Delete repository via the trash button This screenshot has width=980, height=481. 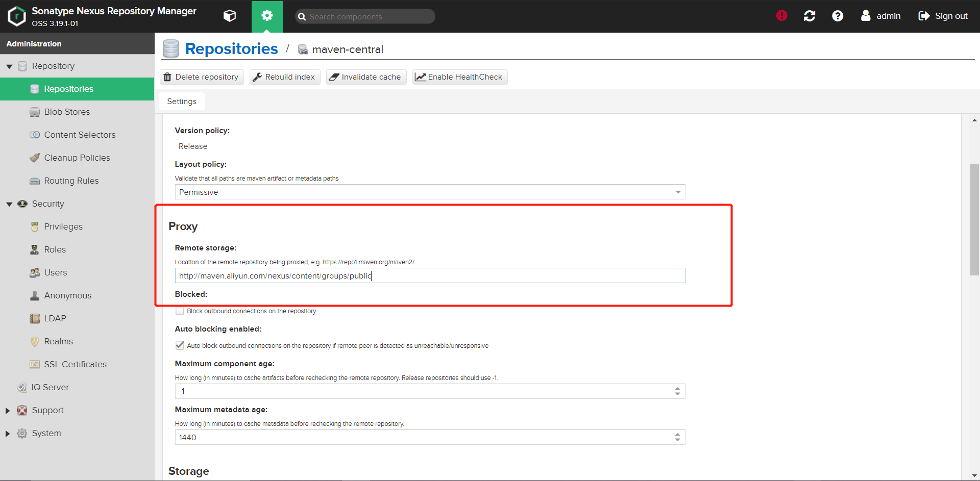[202, 77]
